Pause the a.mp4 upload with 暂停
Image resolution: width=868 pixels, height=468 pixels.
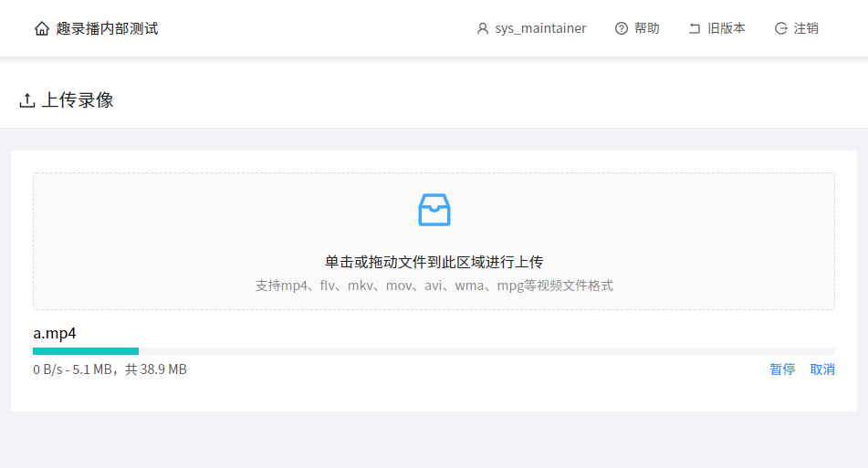coord(782,369)
